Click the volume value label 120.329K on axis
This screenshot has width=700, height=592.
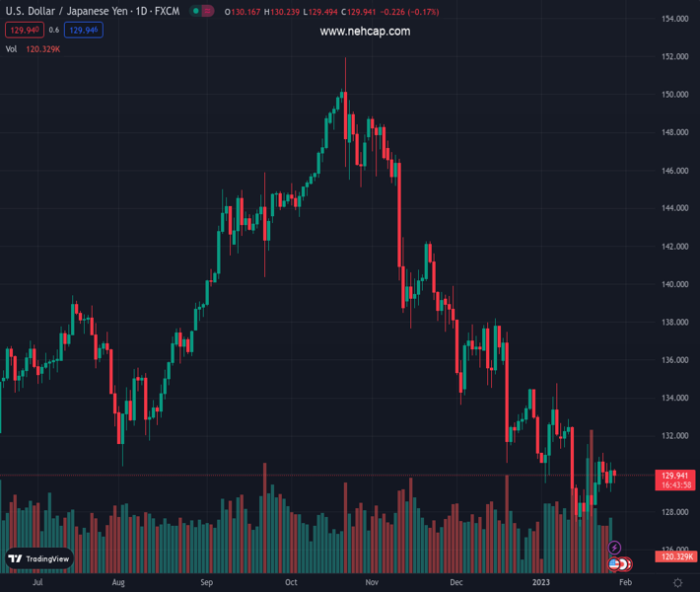pos(677,556)
